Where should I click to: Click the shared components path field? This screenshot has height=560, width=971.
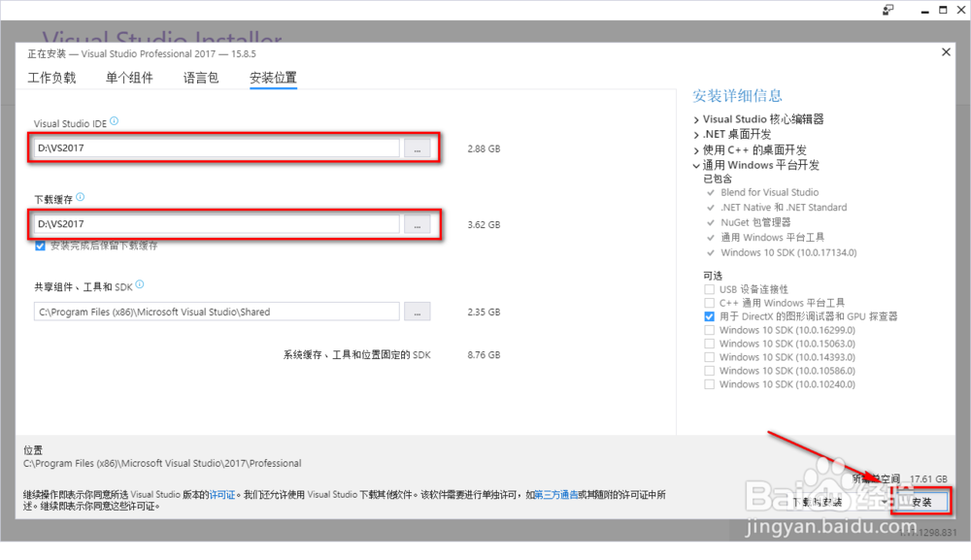[x=217, y=312]
